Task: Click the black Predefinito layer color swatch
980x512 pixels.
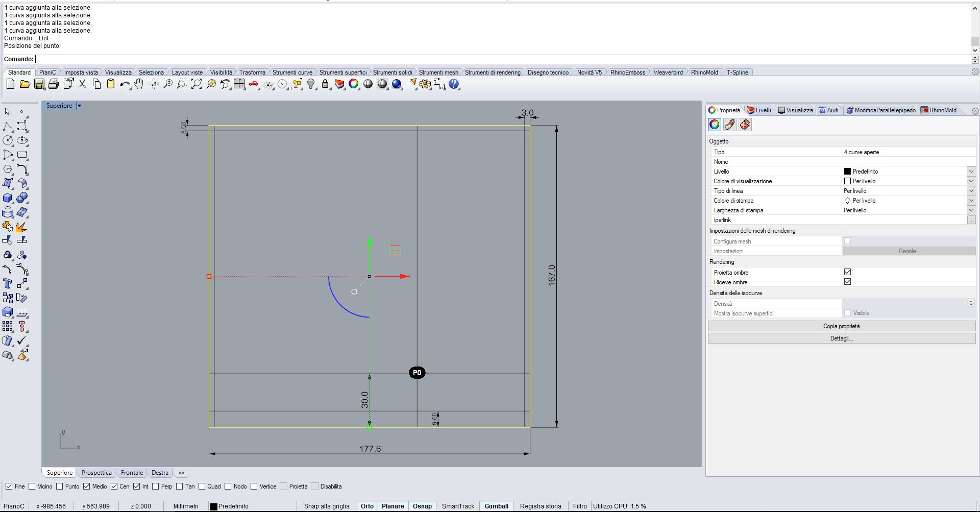Action: click(x=847, y=172)
